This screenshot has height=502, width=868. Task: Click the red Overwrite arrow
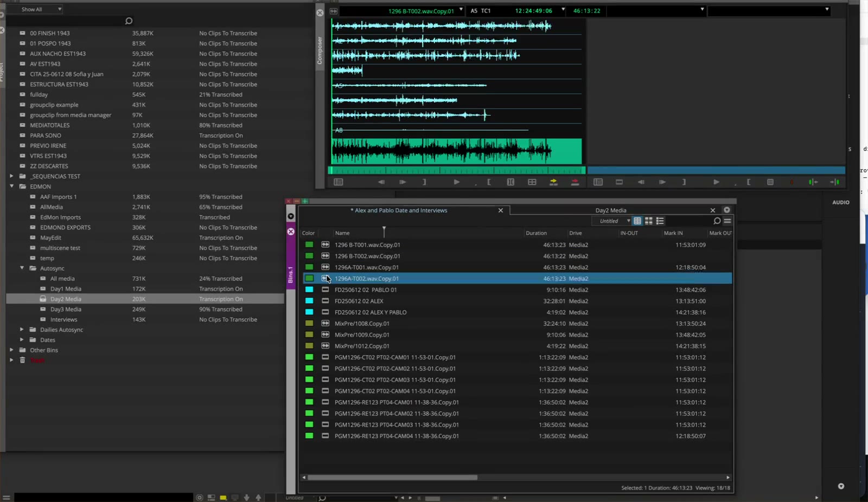tap(575, 182)
